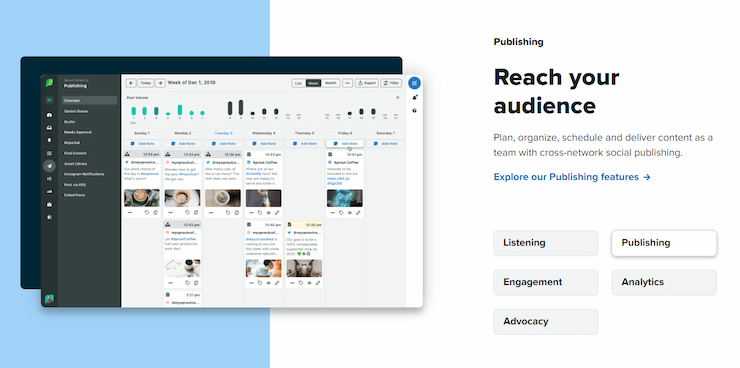The image size is (740, 368).
Task: Go to next week with right arrow
Action: click(160, 83)
